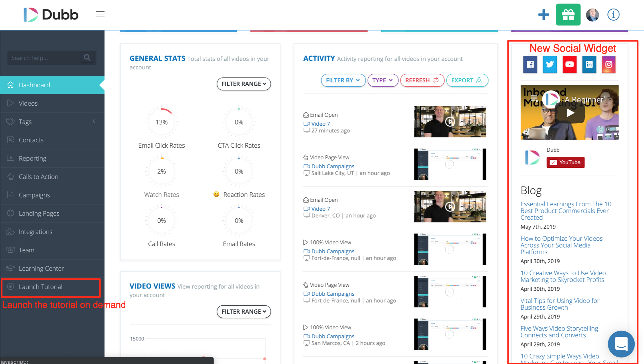Read Essential Learnings Best Product Commercials post
The height and width of the screenshot is (364, 644).
click(x=566, y=211)
